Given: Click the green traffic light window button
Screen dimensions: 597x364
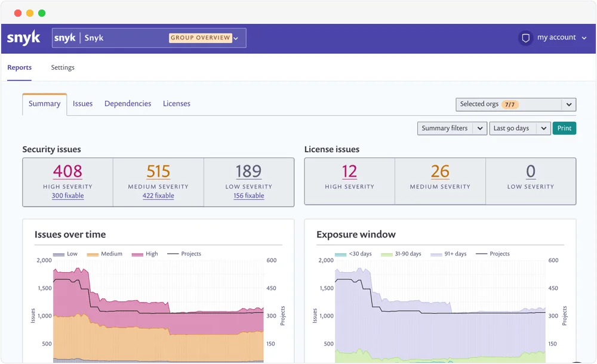Looking at the screenshot, I should pyautogui.click(x=41, y=12).
